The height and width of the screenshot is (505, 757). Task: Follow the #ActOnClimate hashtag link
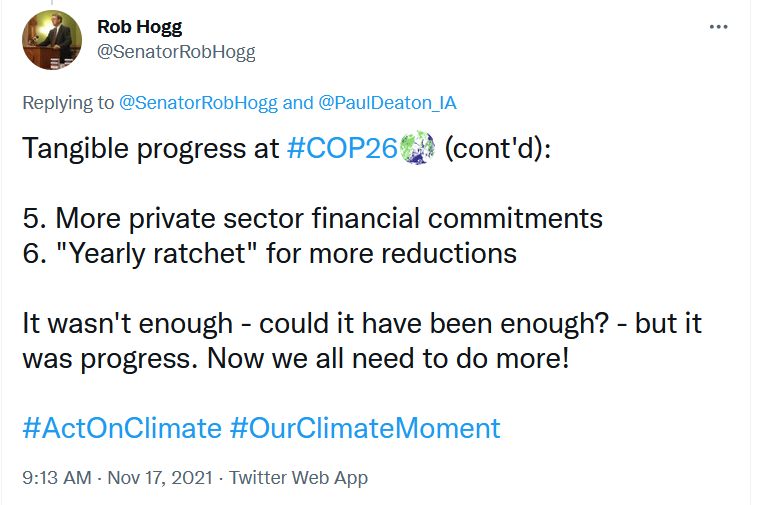pyautogui.click(x=121, y=428)
